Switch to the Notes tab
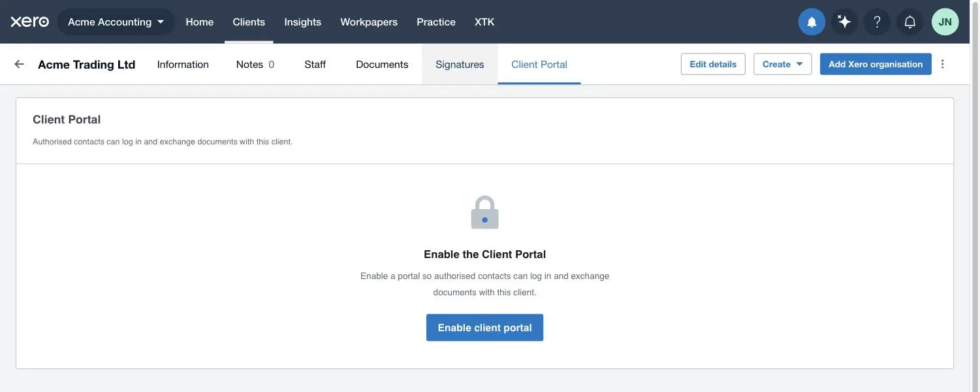Screen dimensions: 980x392 255,64
